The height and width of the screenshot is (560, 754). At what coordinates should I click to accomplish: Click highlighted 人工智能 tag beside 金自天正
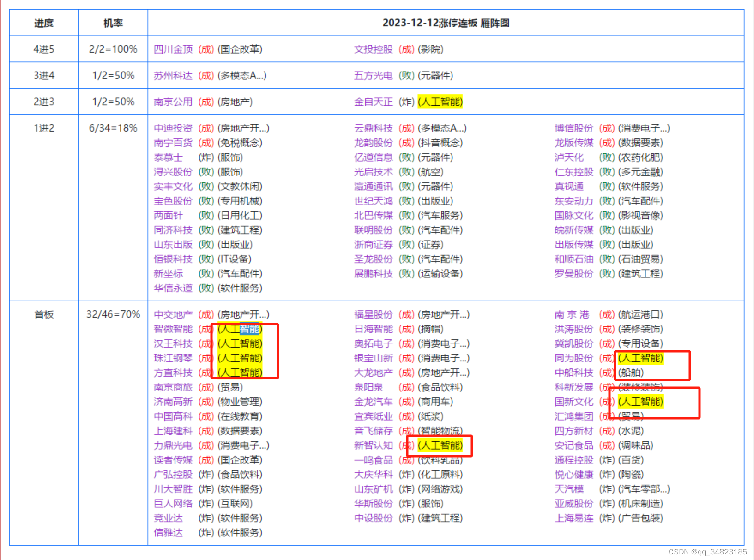point(440,102)
